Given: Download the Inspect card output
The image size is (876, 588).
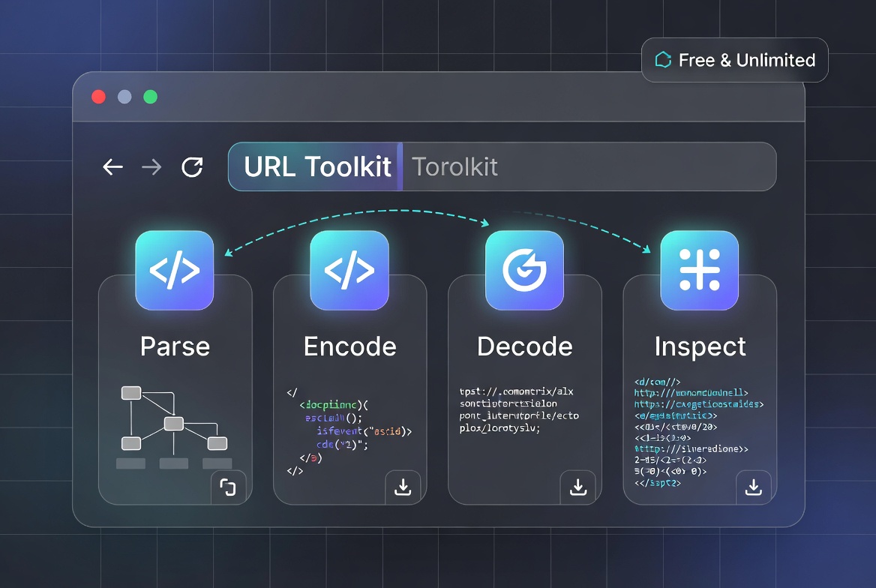Looking at the screenshot, I should (x=754, y=487).
